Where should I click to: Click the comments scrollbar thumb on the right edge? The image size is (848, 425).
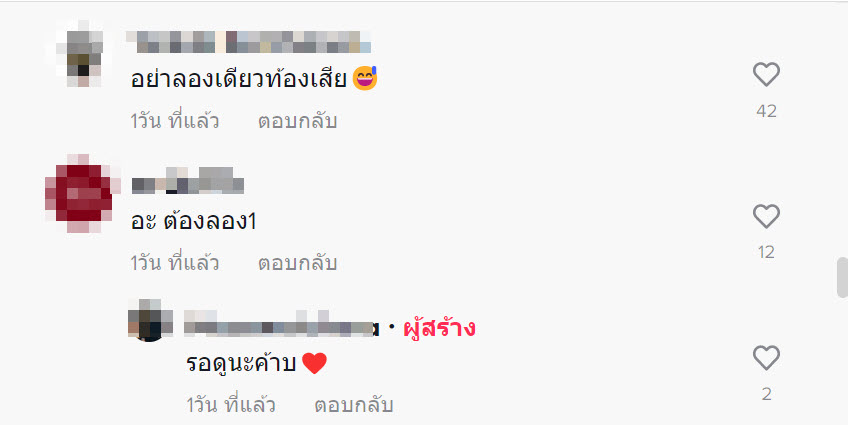843,277
